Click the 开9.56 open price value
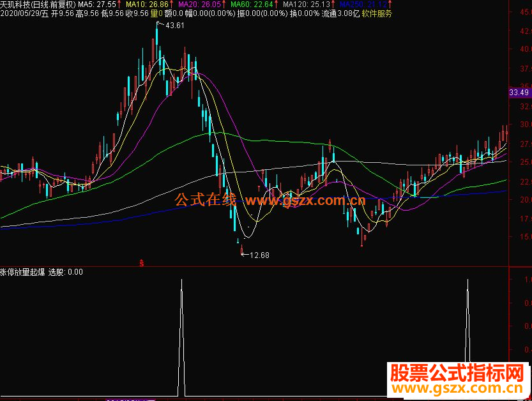This screenshot has height=401, width=532. (x=63, y=13)
